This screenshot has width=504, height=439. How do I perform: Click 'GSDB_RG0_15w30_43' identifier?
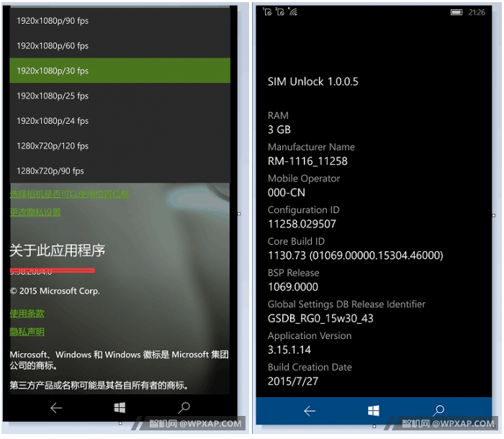pyautogui.click(x=320, y=319)
